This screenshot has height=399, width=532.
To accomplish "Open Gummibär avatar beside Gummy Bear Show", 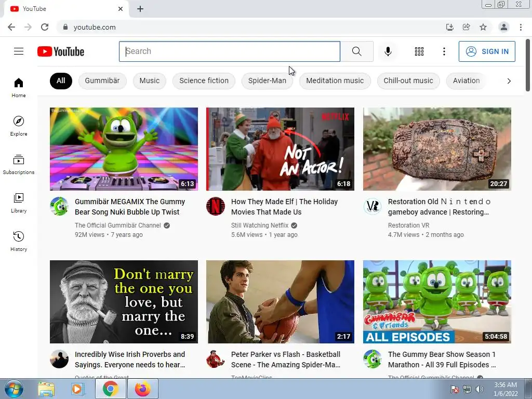I will tap(372, 359).
